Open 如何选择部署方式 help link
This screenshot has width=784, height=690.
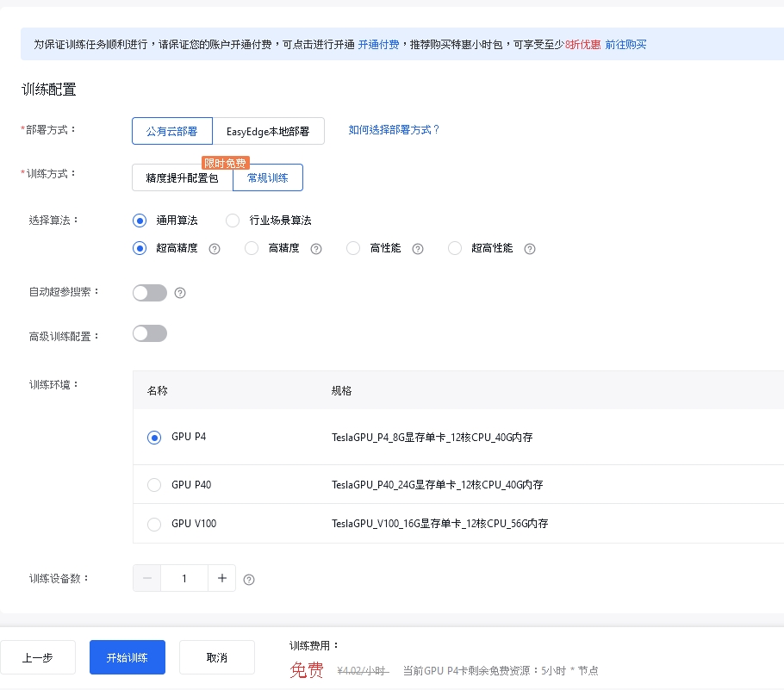pyautogui.click(x=394, y=130)
